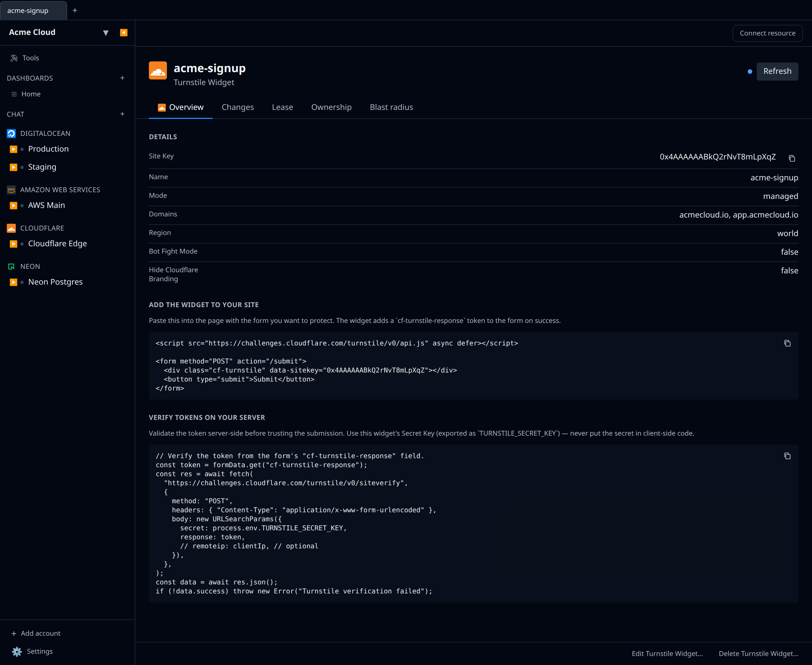Click the Region value world
The width and height of the screenshot is (812, 665).
[787, 233]
